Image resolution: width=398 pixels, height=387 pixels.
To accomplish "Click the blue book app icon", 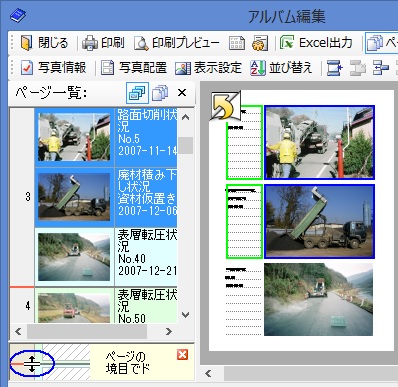I will click(x=18, y=16).
